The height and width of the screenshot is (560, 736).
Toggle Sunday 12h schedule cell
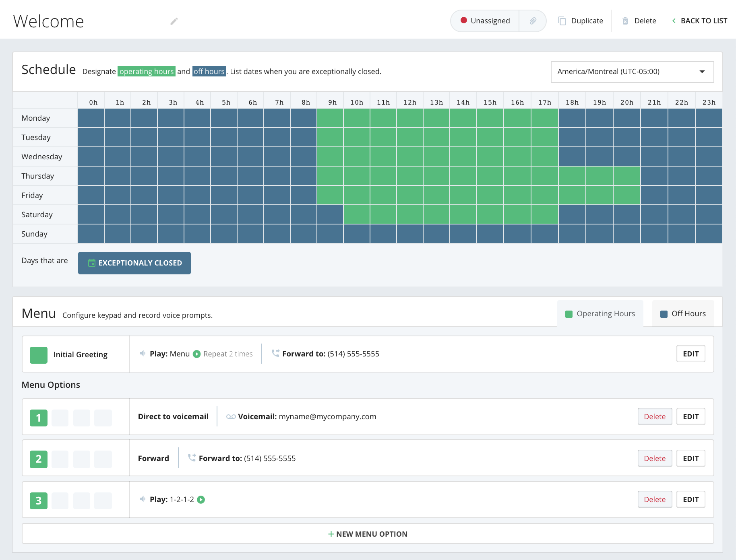click(x=410, y=234)
